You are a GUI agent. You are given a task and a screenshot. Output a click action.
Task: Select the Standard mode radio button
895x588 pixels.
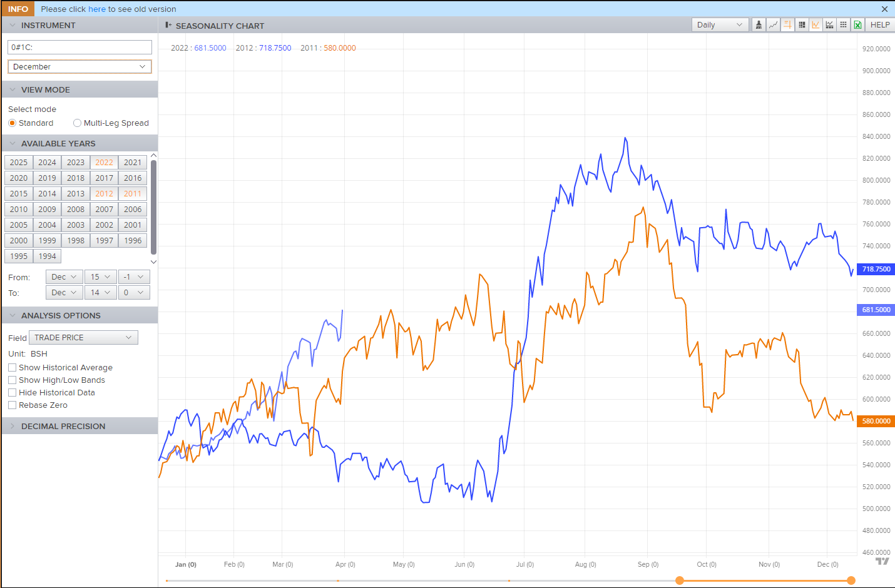coord(12,123)
